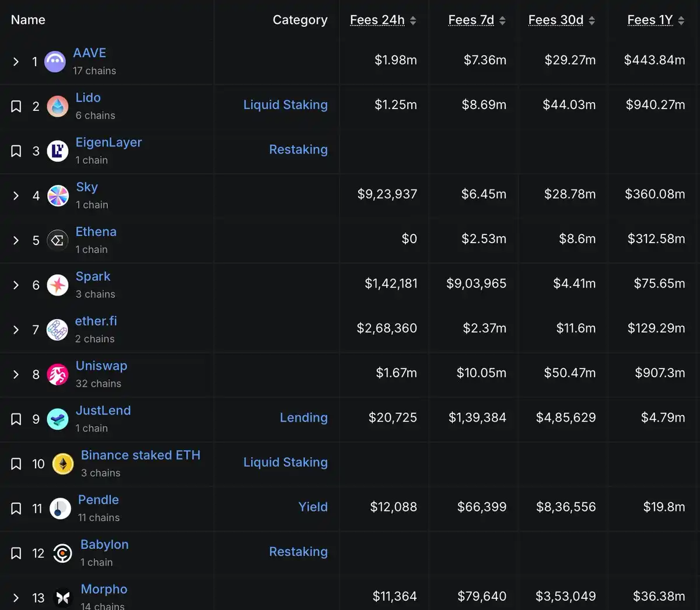Open the Yield category for Pendle
The image size is (700, 610).
[313, 507]
